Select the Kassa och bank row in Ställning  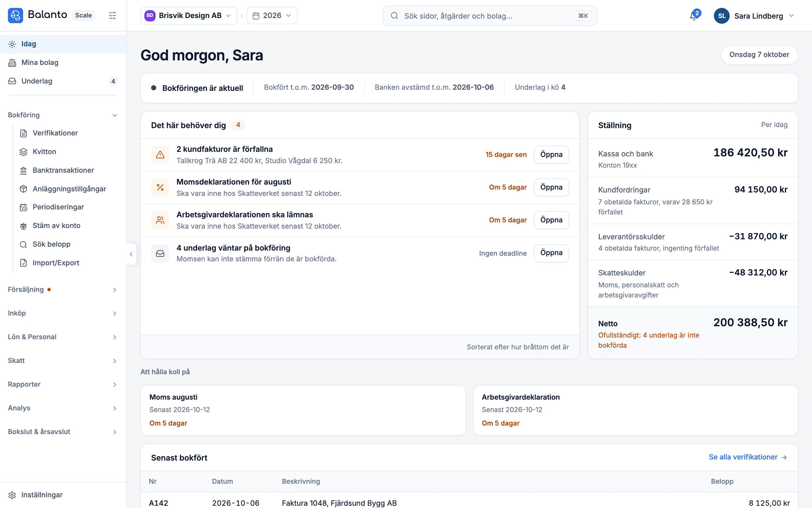[x=693, y=158]
